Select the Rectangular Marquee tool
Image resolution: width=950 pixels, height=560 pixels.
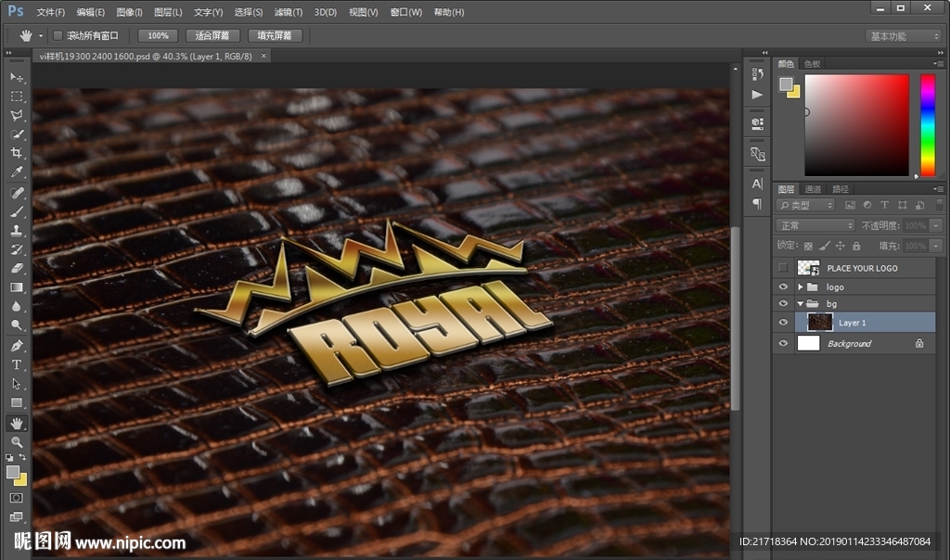coord(17,96)
